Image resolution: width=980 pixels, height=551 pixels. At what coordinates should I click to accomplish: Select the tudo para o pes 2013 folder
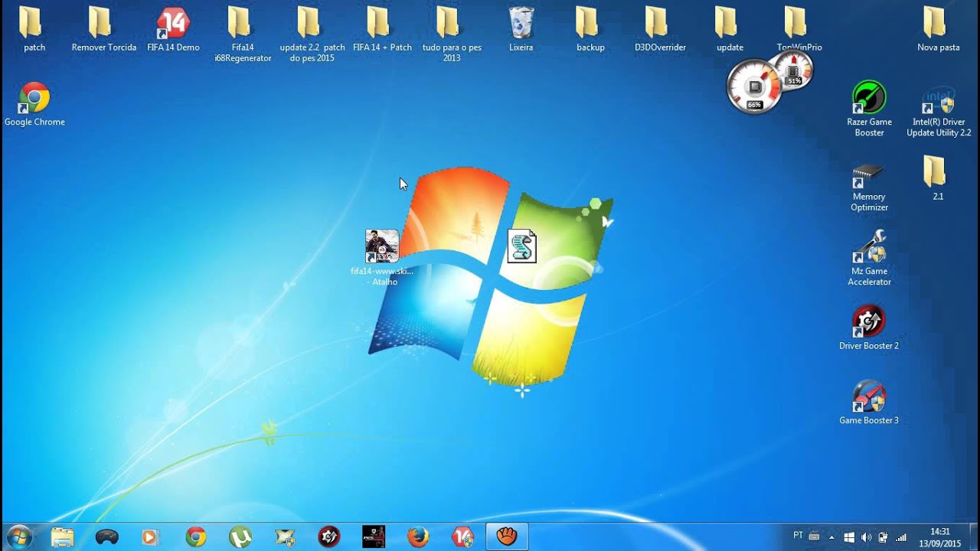452,34
